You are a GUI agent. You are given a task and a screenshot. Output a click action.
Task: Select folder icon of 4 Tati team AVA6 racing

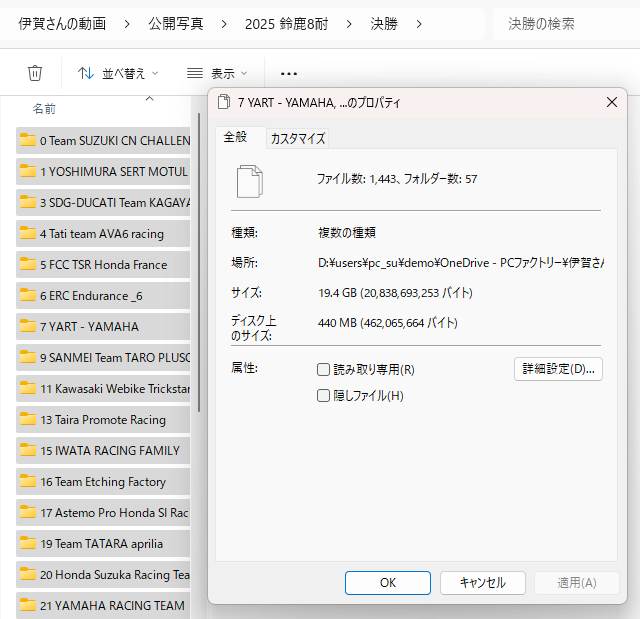(x=28, y=233)
